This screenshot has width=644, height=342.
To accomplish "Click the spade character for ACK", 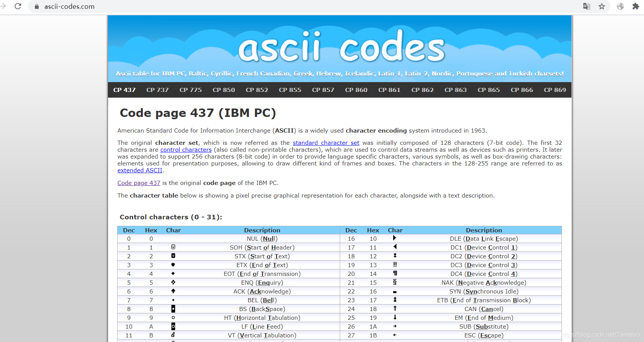I will 173,291.
